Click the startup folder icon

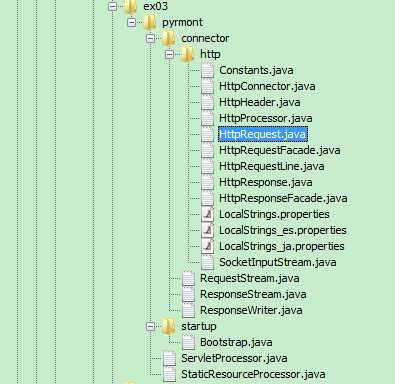click(168, 326)
